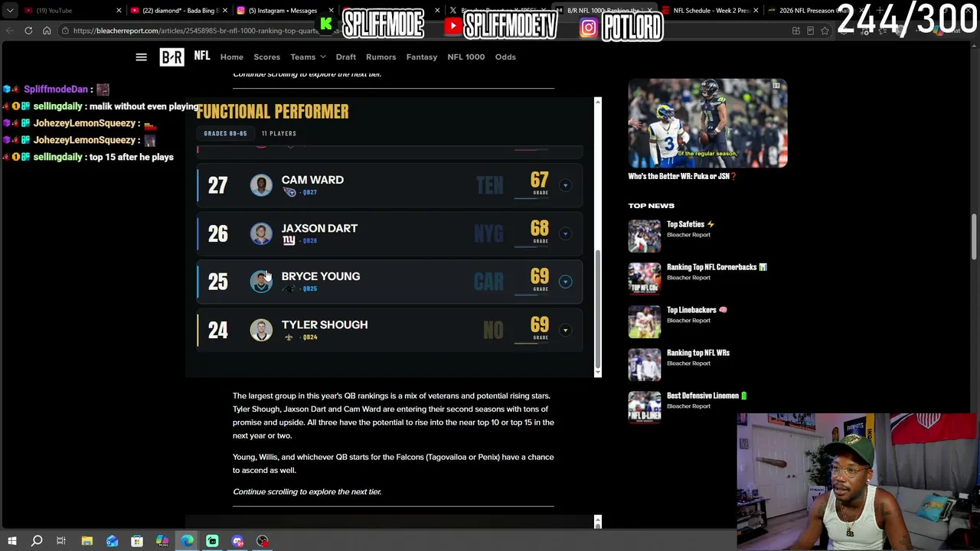Click the Top Linebackers thumbnail image

[x=645, y=322]
